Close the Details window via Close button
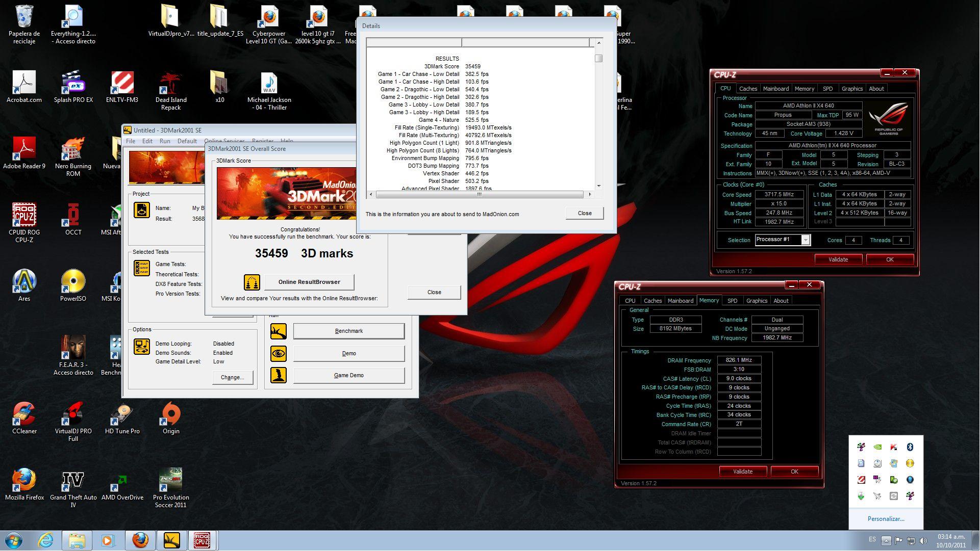This screenshot has height=551, width=980. click(x=585, y=213)
